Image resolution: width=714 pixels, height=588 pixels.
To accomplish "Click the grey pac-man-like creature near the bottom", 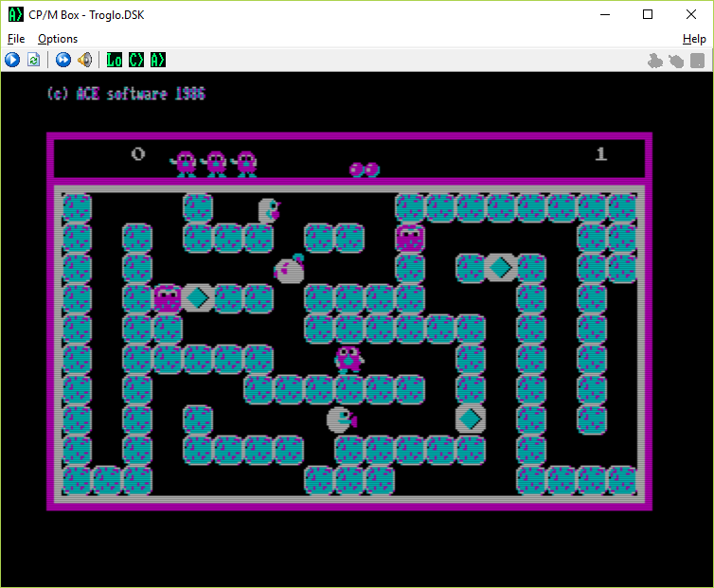I will pyautogui.click(x=342, y=419).
